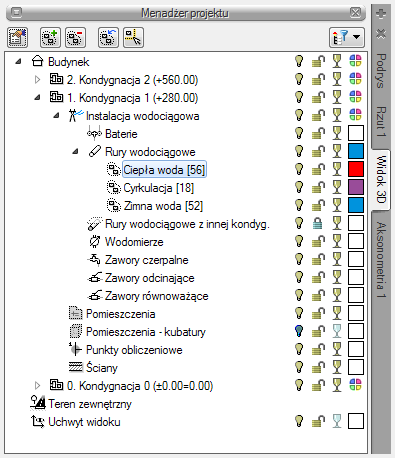Select the Ciepła woda [56] group
This screenshot has height=458, width=397.
pos(164,170)
